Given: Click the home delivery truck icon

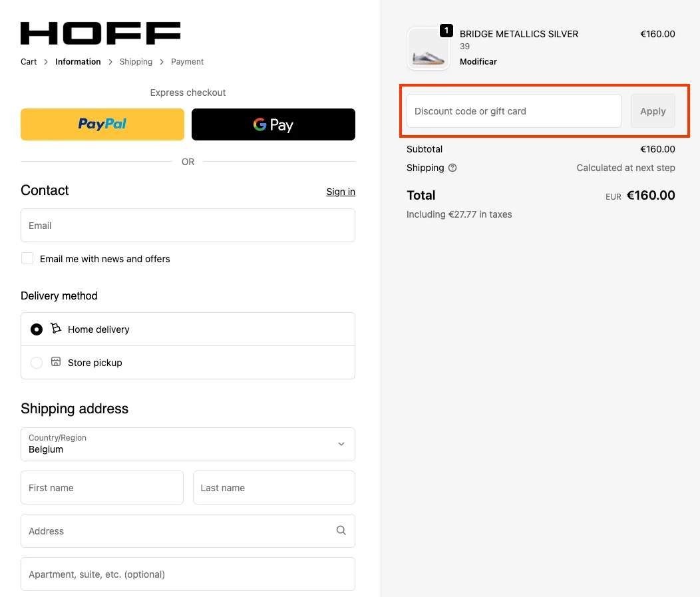Looking at the screenshot, I should click(x=56, y=329).
